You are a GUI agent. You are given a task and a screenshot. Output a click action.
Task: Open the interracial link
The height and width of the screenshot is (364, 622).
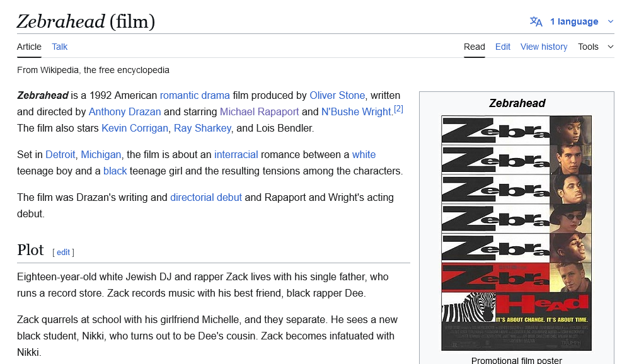[x=236, y=155]
